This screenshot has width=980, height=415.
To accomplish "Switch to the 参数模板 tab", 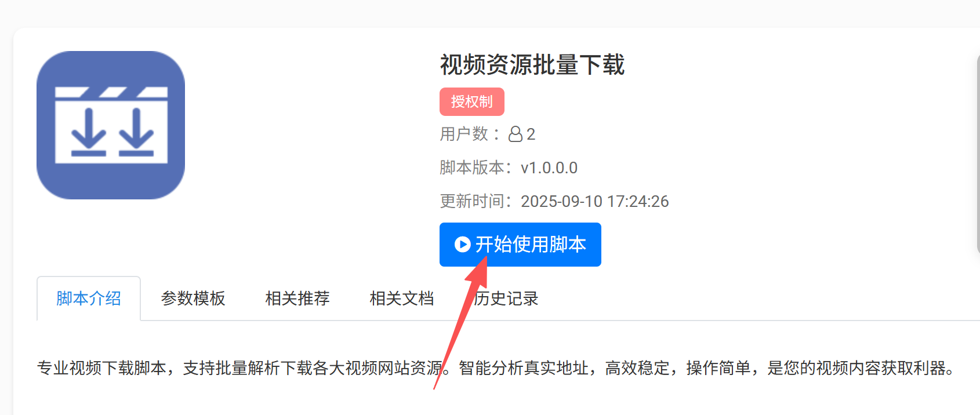I will coord(193,298).
